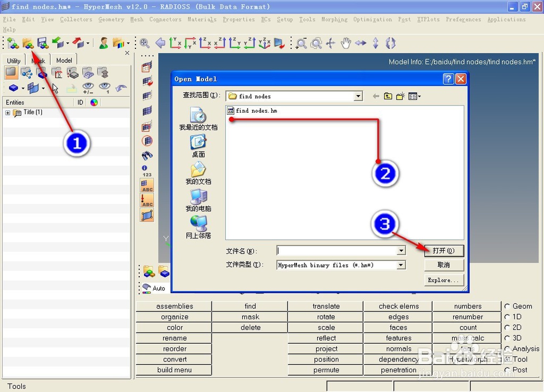Select the Tool radio button

507,359
